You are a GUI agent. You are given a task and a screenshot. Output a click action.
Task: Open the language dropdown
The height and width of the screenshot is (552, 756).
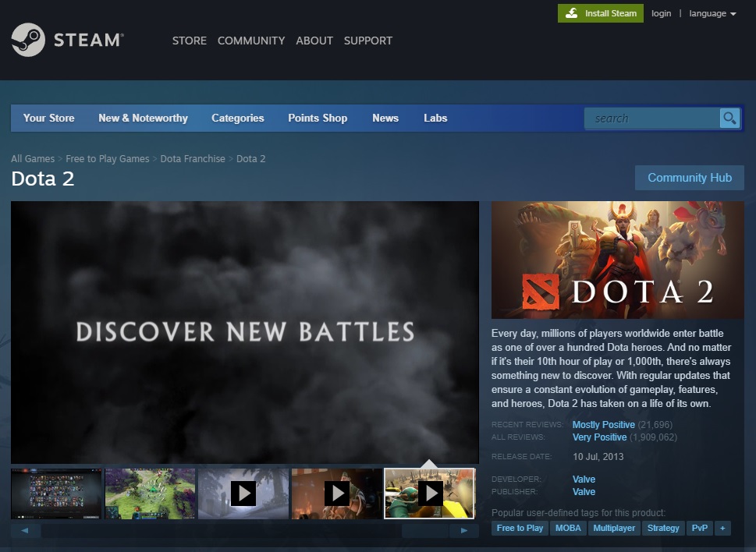[712, 13]
